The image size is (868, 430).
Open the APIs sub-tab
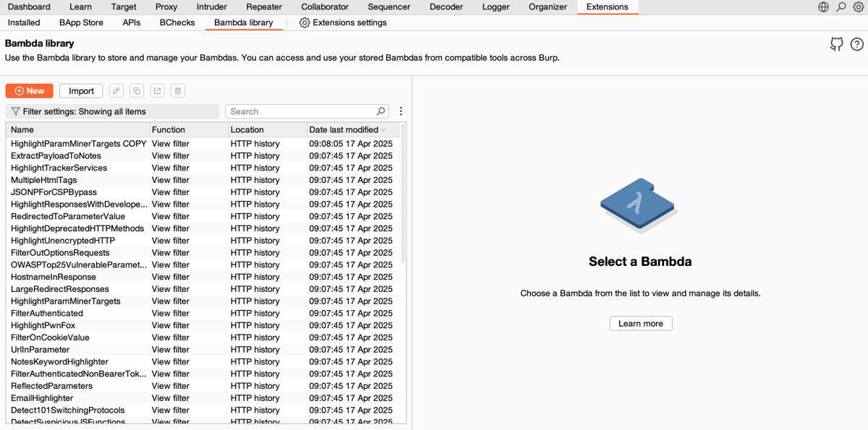point(132,22)
